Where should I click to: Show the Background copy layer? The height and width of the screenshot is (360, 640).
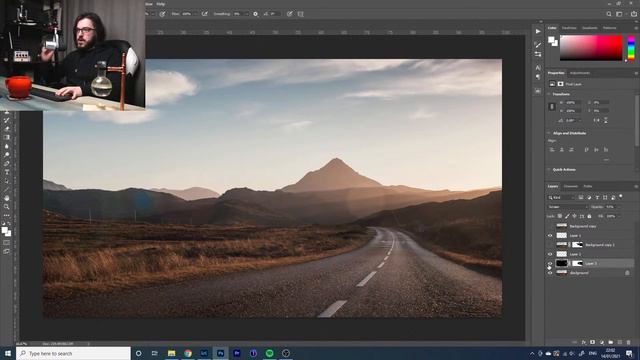550,226
